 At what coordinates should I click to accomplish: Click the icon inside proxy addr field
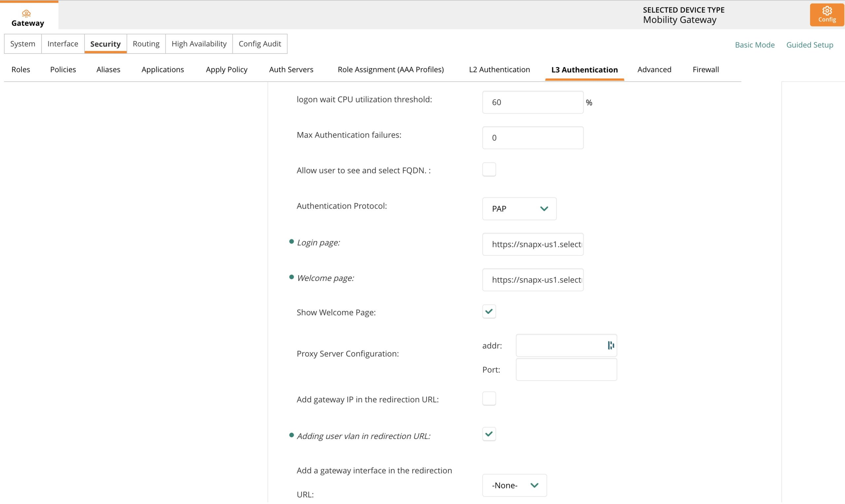point(611,345)
